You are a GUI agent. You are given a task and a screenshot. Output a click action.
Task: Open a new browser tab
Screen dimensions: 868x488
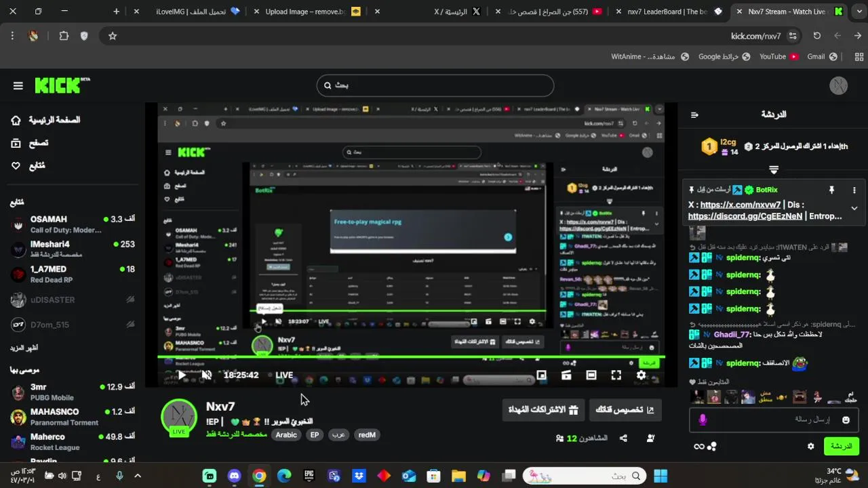pos(117,12)
